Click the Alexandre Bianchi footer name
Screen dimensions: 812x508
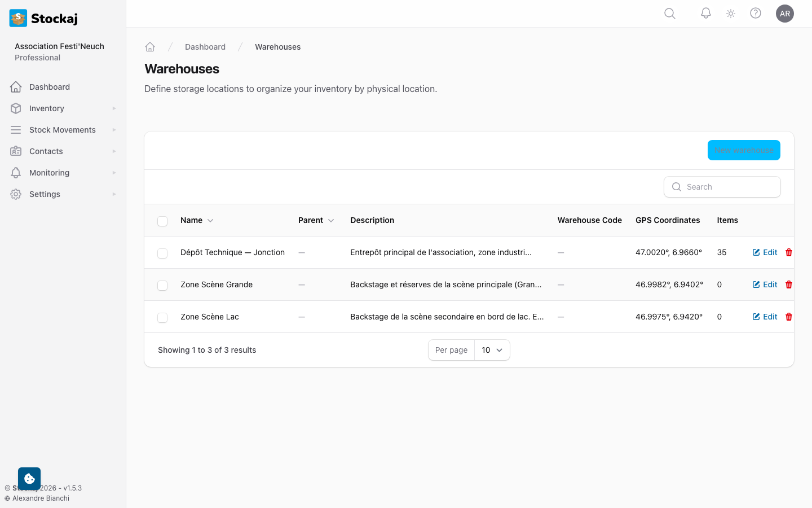(x=41, y=498)
